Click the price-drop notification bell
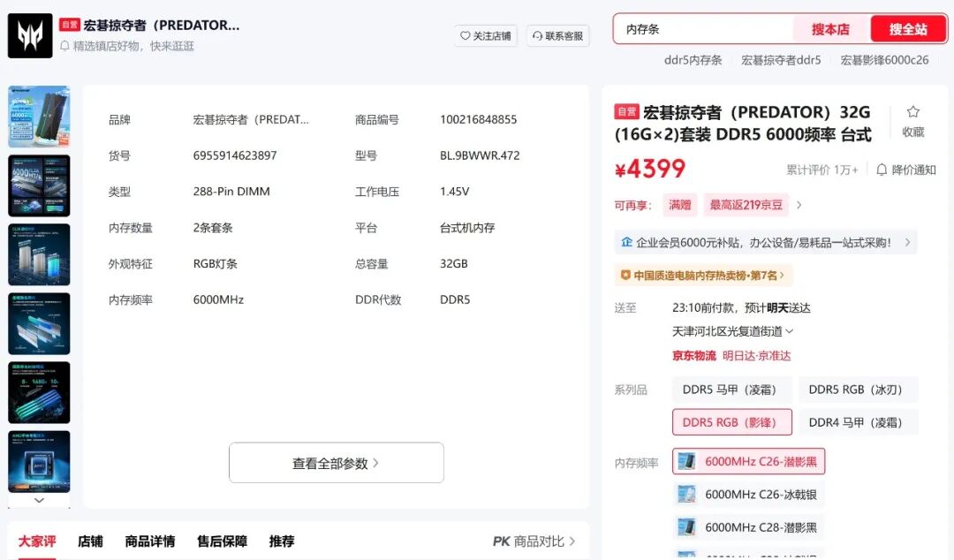This screenshot has height=560, width=954. pyautogui.click(x=881, y=170)
